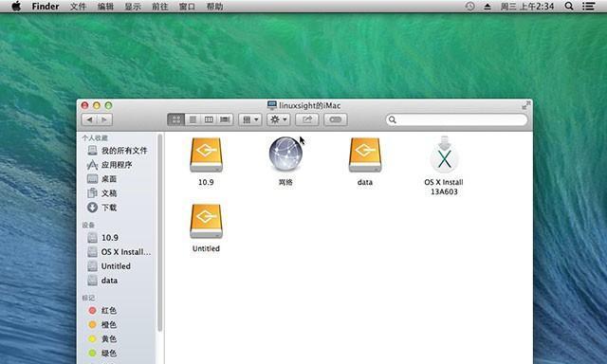Click the iMac proxy icon in title bar
Screen dimensions: 607x364
click(272, 105)
